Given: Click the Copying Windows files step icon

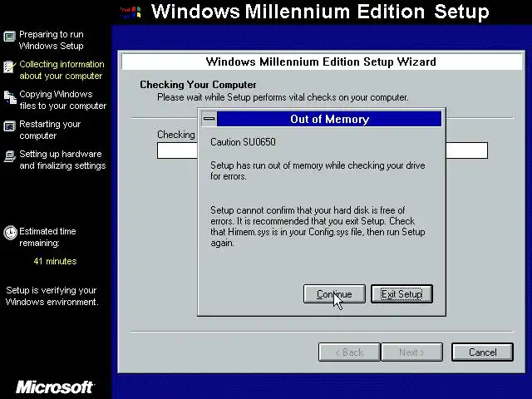Looking at the screenshot, I should pyautogui.click(x=10, y=97).
